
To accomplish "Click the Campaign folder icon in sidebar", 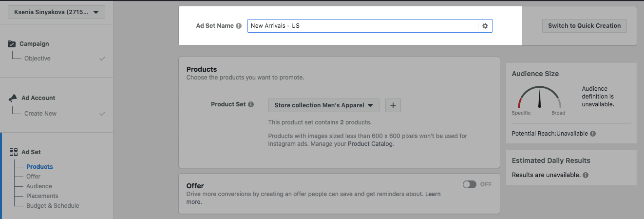I will 12,44.
